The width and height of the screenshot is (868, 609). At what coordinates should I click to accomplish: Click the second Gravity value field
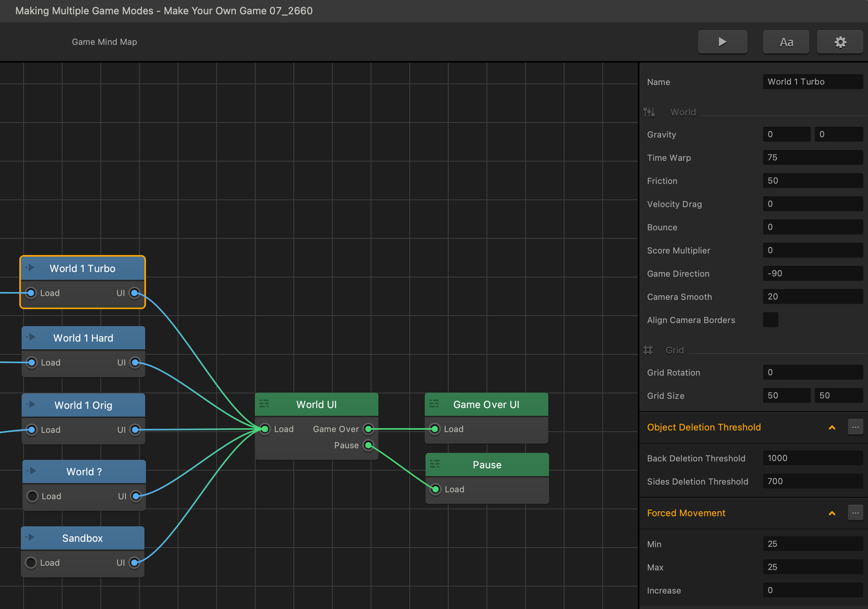[839, 134]
